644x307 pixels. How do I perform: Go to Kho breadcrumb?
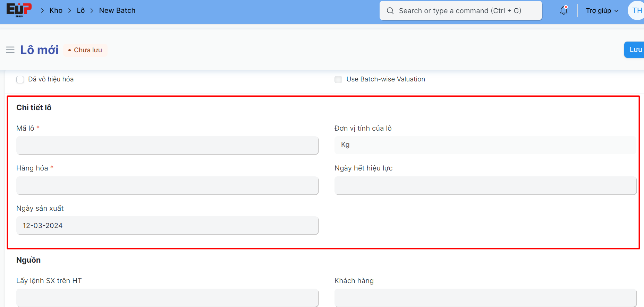pos(56,10)
